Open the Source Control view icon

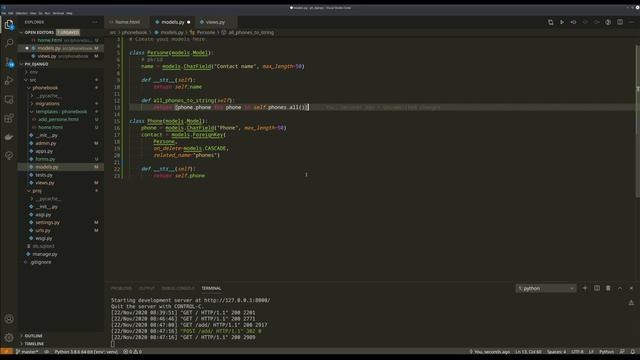click(9, 62)
